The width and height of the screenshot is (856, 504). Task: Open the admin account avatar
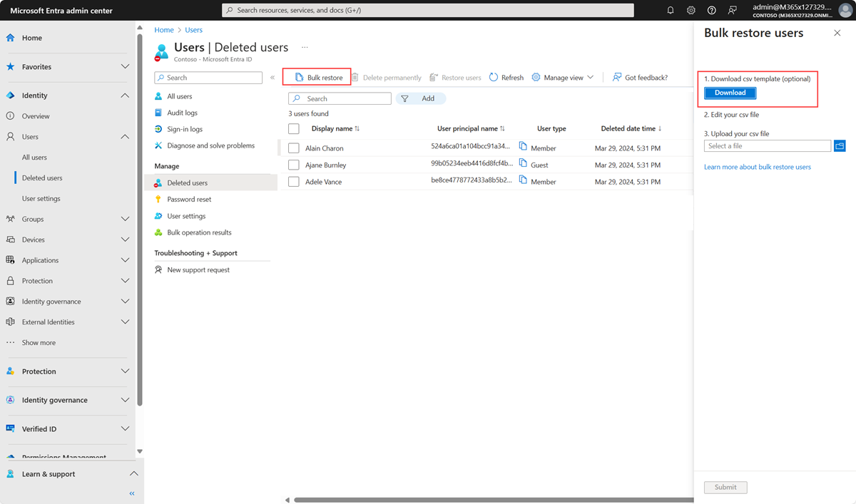coord(845,11)
